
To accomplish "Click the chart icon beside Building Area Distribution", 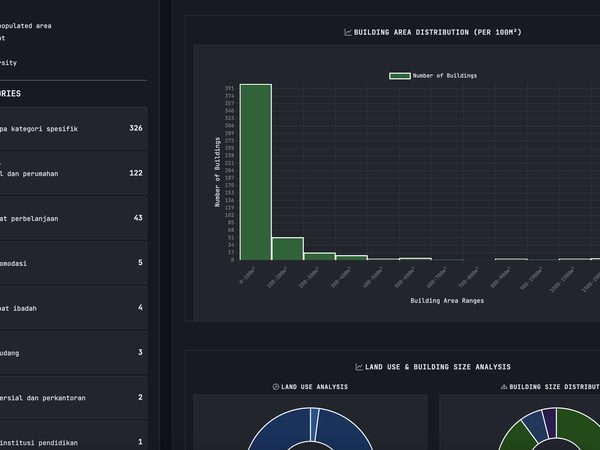I will (x=348, y=33).
